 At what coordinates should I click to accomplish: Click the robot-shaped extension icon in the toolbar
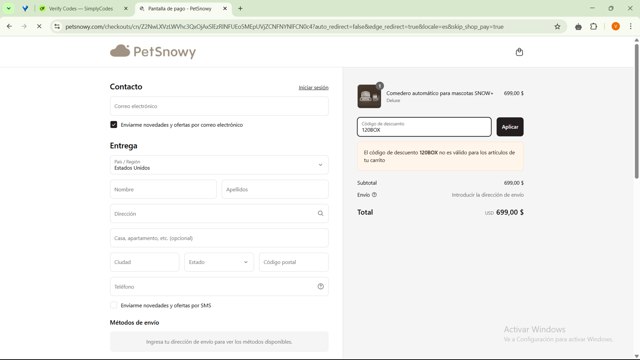click(578, 27)
